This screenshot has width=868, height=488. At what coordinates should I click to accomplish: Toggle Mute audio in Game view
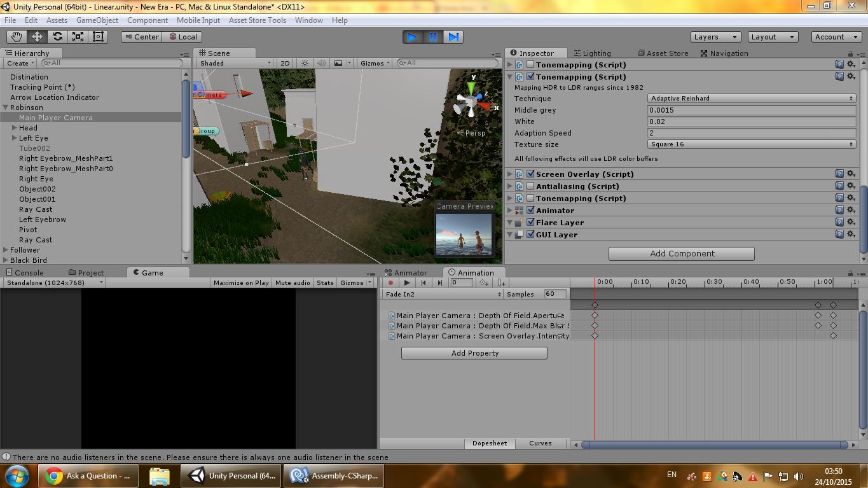click(x=293, y=282)
